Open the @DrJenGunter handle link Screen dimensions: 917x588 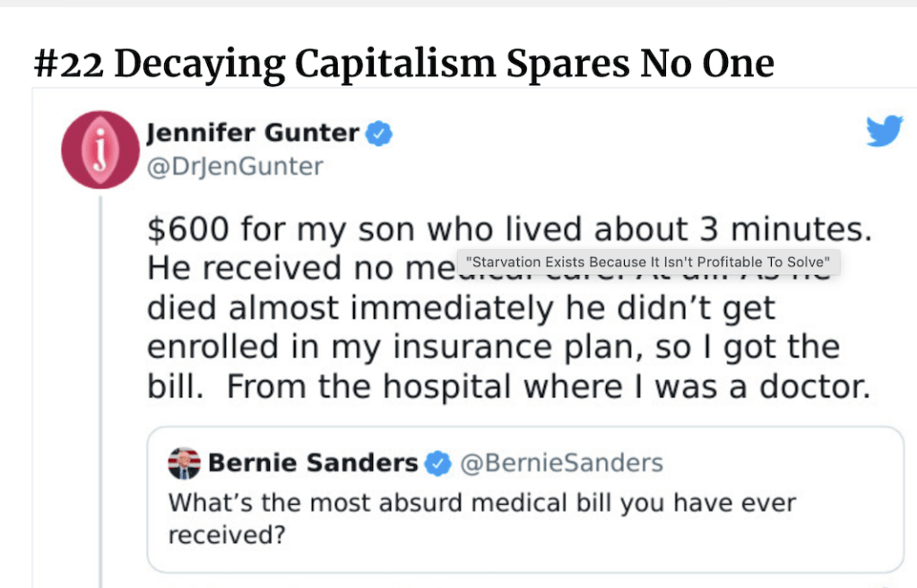234,167
